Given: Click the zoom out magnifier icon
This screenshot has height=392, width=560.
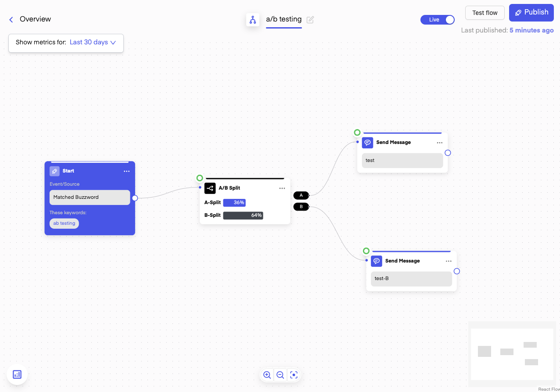Looking at the screenshot, I should coord(280,375).
